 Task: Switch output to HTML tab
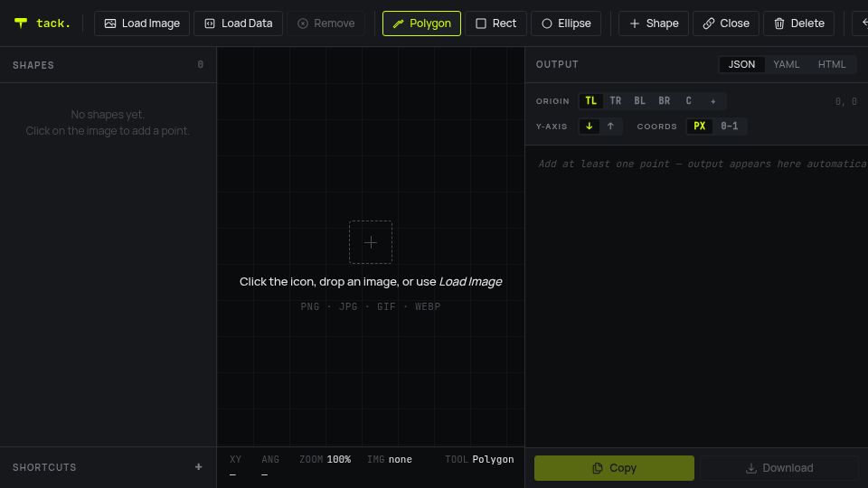pyautogui.click(x=832, y=64)
